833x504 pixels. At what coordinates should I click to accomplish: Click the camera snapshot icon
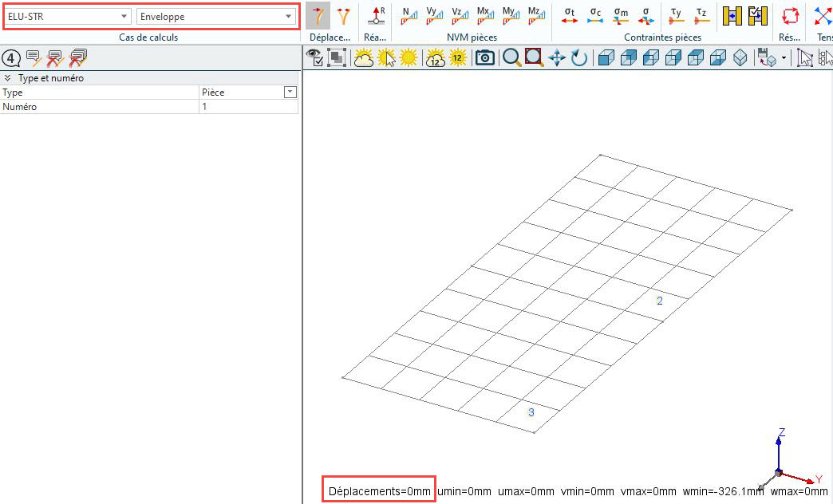tap(484, 57)
